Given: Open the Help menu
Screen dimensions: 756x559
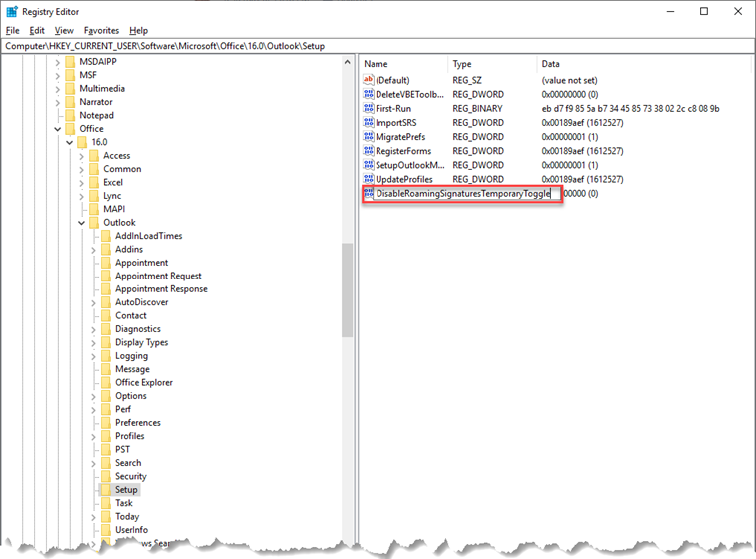Looking at the screenshot, I should click(x=139, y=30).
